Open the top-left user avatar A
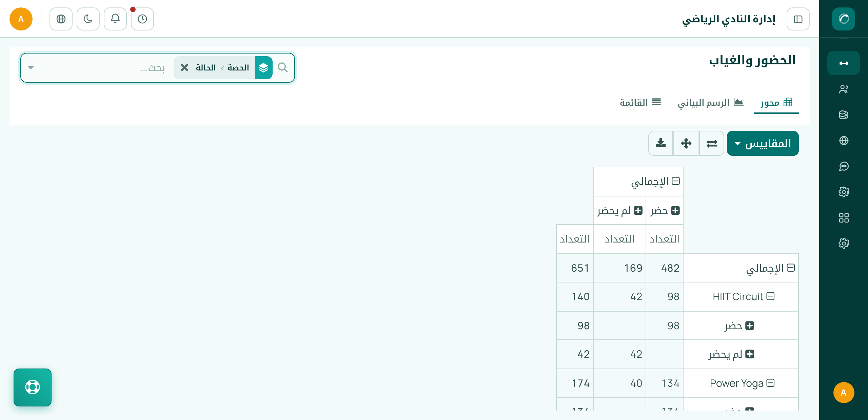Viewport: 868px width, 420px height. [21, 19]
